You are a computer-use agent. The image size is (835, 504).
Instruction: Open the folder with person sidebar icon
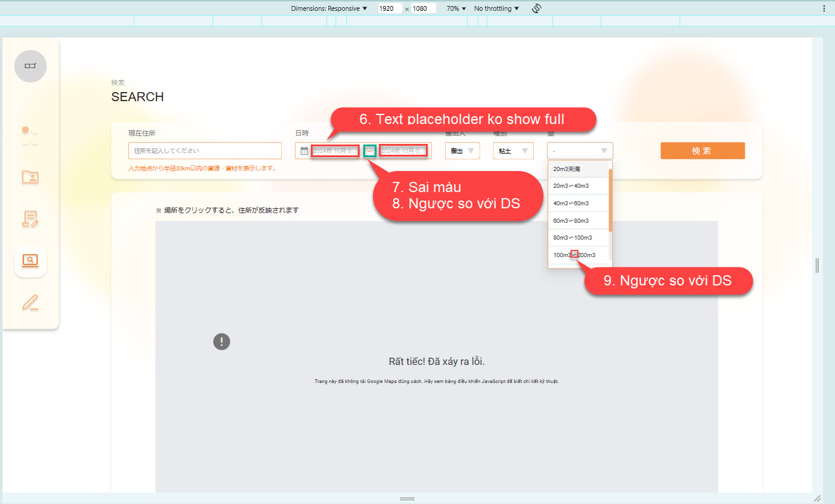click(x=30, y=177)
